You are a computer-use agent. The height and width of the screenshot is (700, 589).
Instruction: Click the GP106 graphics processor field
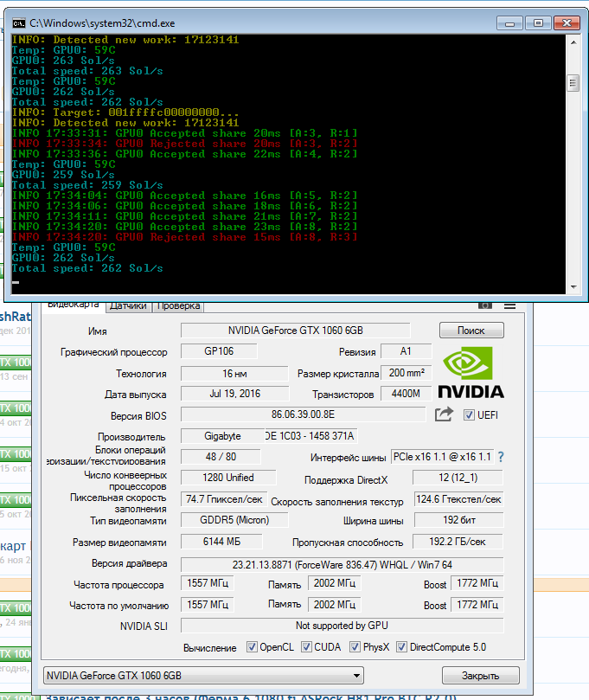[x=219, y=351]
